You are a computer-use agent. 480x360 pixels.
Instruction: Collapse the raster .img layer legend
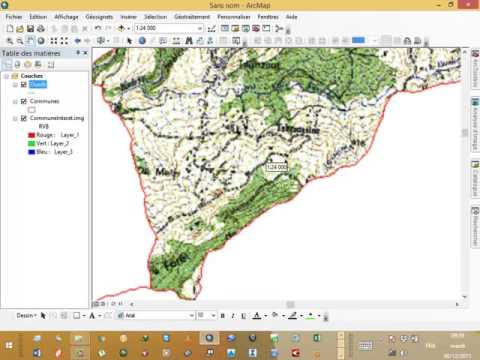point(15,118)
